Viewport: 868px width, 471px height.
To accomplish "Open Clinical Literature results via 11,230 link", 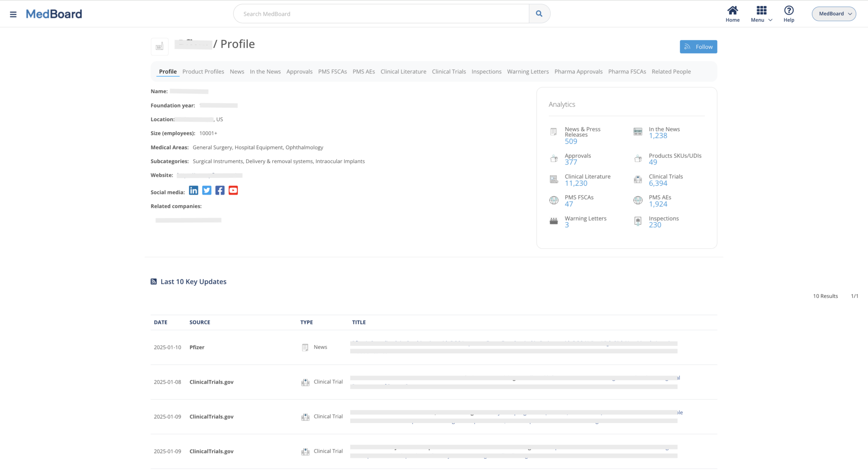I will point(576,183).
